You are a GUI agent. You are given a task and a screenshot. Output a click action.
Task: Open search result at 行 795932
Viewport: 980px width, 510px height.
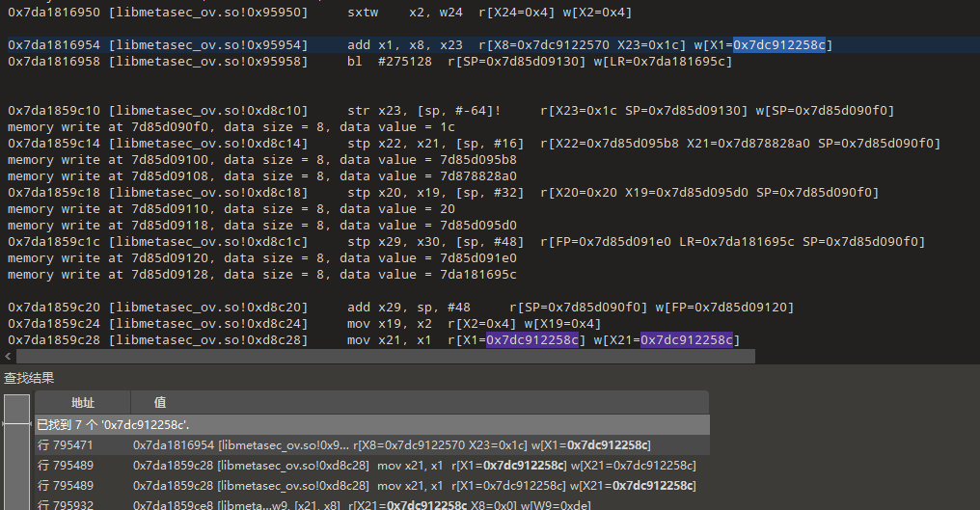coord(386,505)
